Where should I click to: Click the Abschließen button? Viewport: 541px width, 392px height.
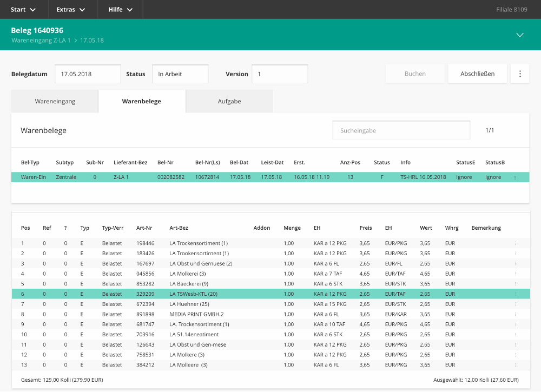[x=478, y=74]
